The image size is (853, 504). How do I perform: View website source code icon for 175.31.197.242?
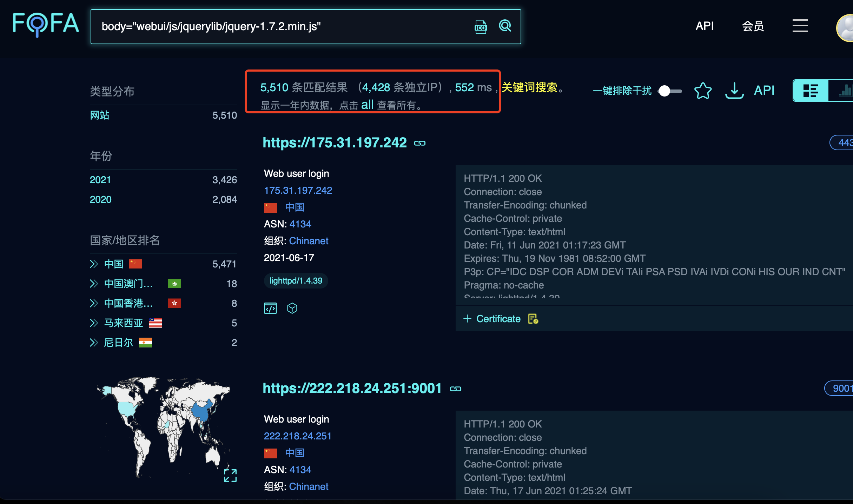click(x=270, y=308)
